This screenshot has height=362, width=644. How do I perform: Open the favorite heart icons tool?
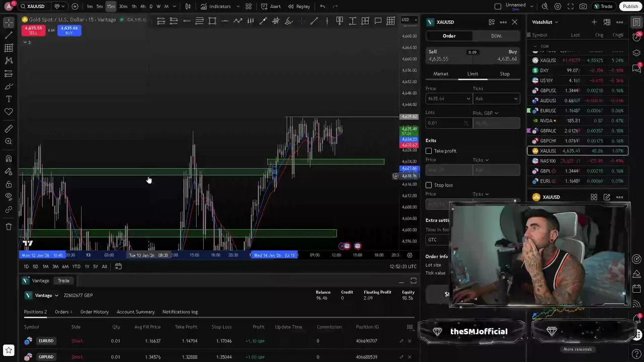click(x=9, y=112)
